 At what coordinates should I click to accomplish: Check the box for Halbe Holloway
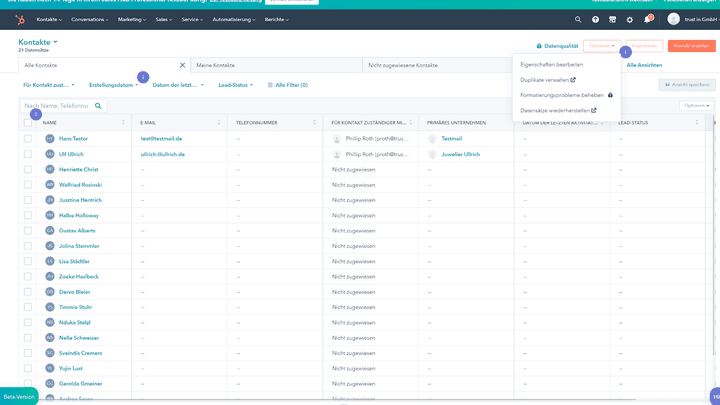(x=28, y=215)
